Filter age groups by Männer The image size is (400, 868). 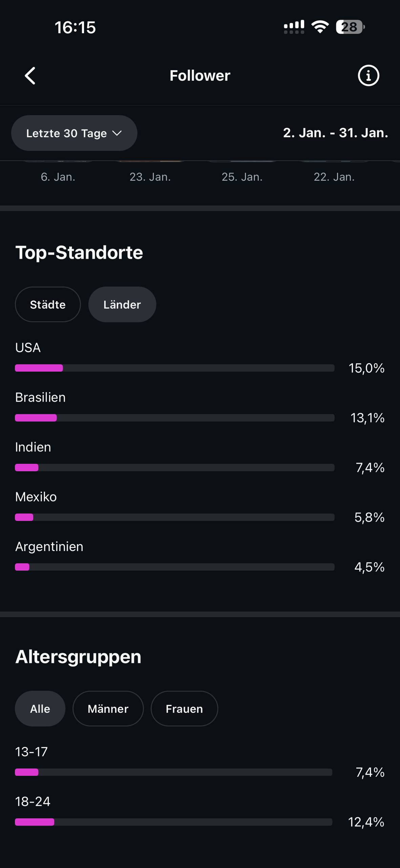108,709
